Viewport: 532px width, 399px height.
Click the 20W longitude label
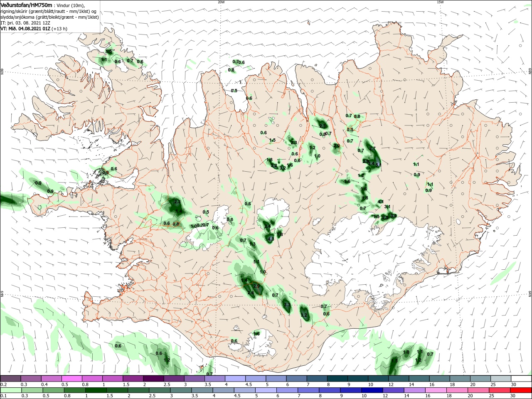pos(221,2)
